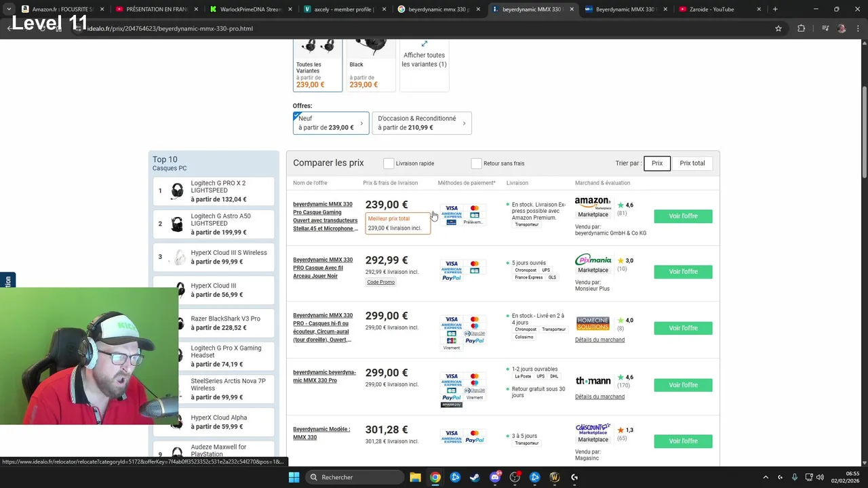Image resolution: width=868 pixels, height=488 pixels.
Task: Select Toutes les Variantes thumbnail
Action: (x=317, y=64)
